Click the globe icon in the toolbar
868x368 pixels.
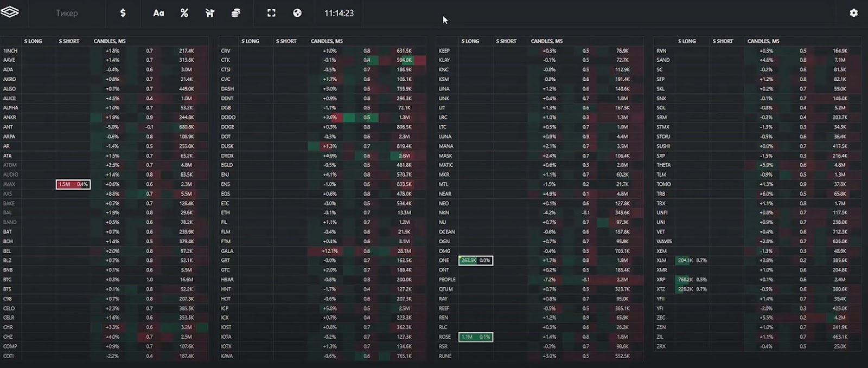coord(297,13)
